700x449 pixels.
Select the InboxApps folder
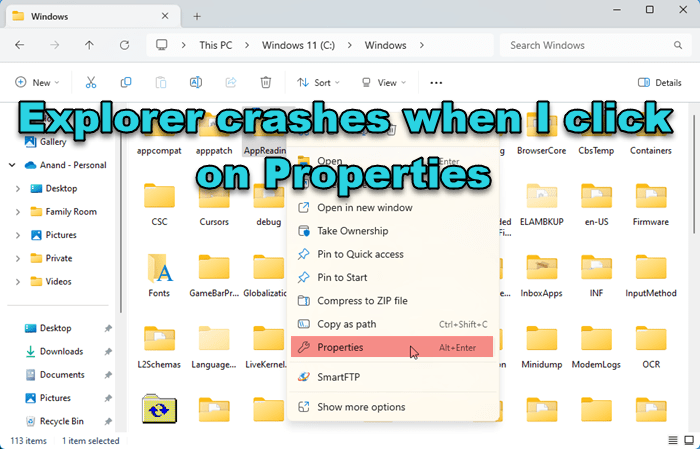(x=542, y=276)
